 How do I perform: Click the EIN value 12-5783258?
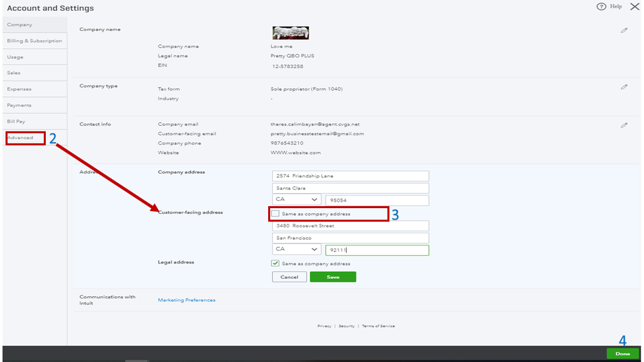pos(288,66)
